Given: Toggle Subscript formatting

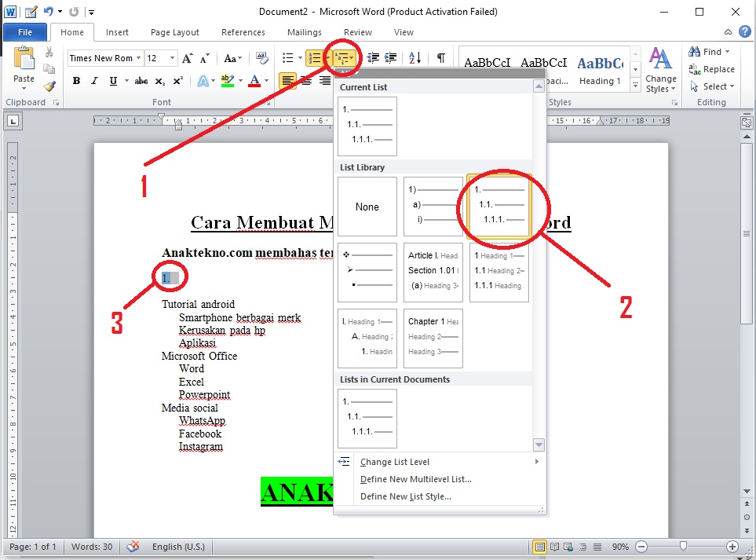Looking at the screenshot, I should [x=159, y=81].
